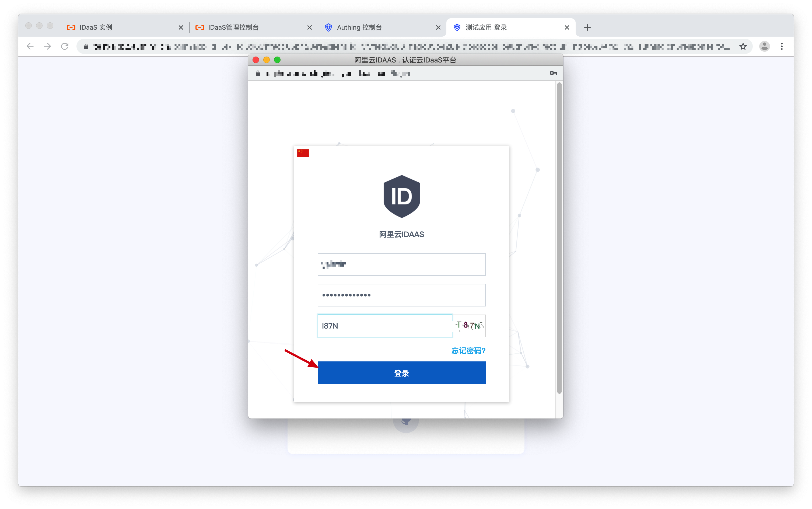Focus the username field above the password
The image size is (812, 509).
pyautogui.click(x=401, y=264)
